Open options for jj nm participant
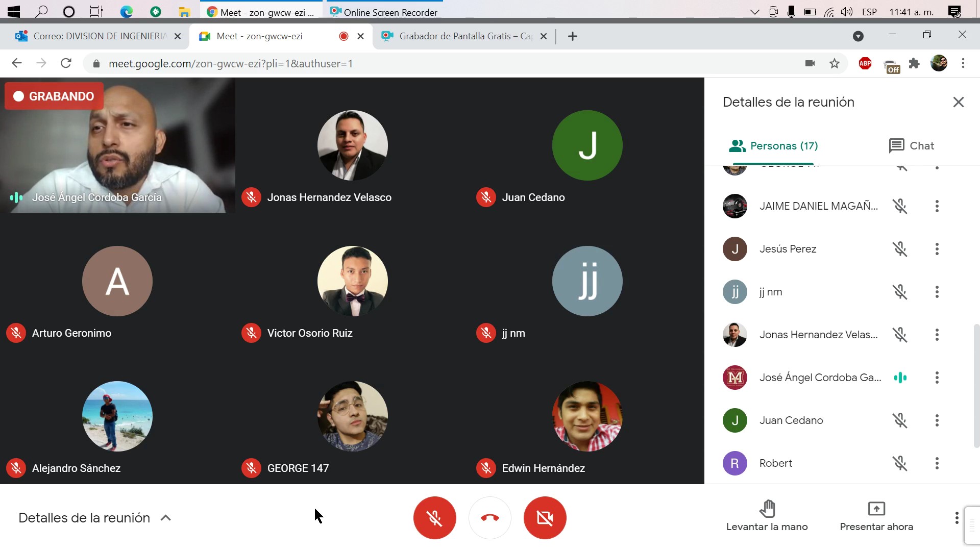This screenshot has width=980, height=551. [937, 292]
